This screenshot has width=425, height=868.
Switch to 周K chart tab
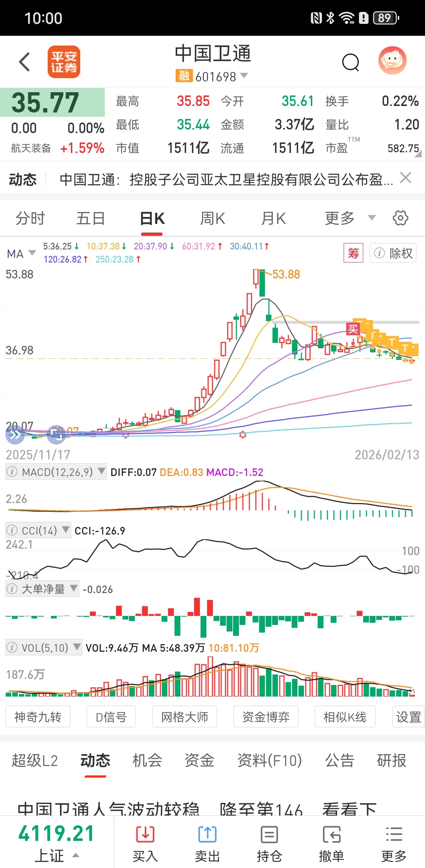point(213,218)
